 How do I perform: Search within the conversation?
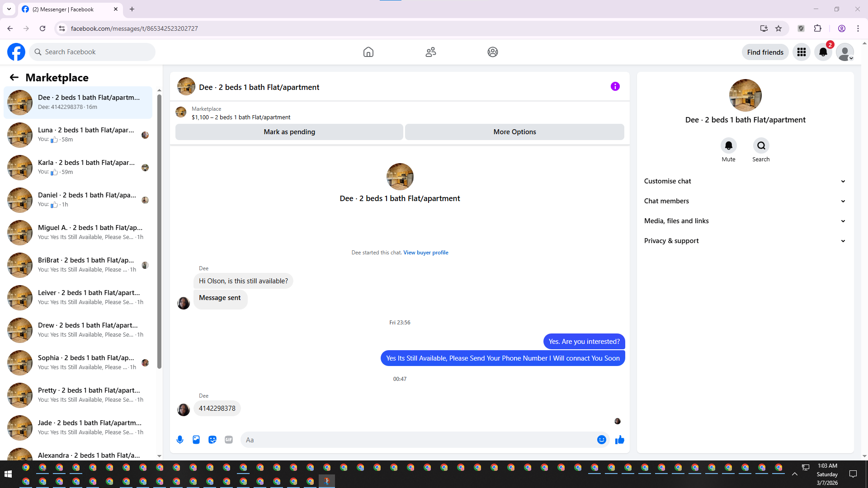pyautogui.click(x=761, y=145)
